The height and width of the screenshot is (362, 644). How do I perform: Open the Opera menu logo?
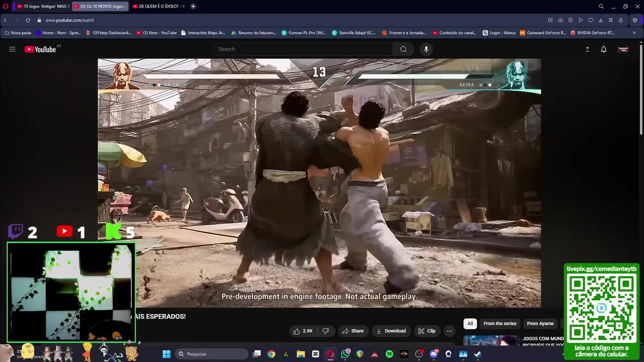point(6,7)
